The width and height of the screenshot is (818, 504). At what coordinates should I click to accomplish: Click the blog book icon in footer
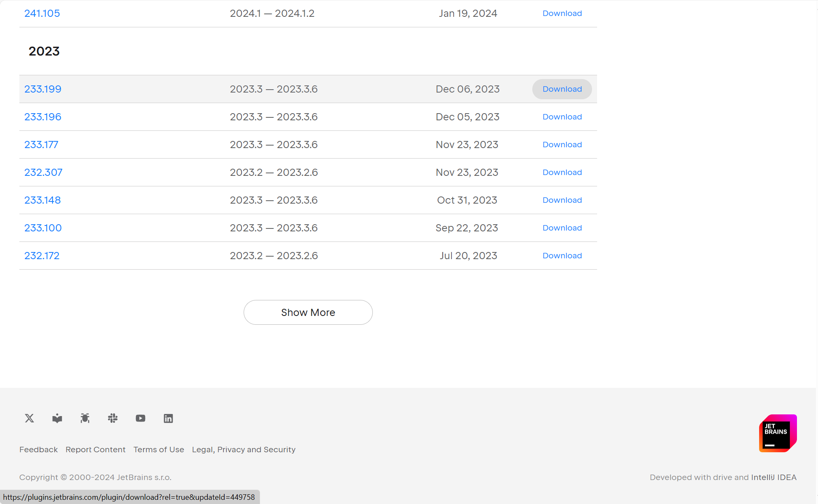point(57,418)
